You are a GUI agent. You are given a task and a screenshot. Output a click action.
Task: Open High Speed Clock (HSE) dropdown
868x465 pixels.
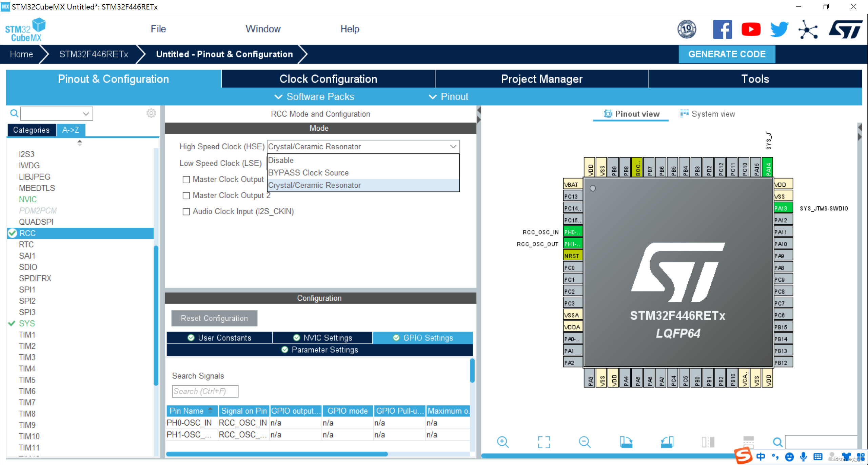tap(363, 147)
